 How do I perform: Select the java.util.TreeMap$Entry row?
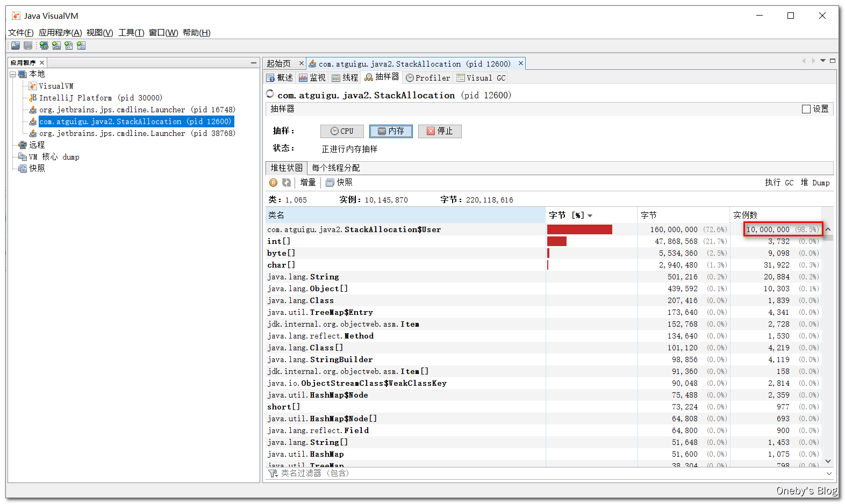click(x=544, y=312)
